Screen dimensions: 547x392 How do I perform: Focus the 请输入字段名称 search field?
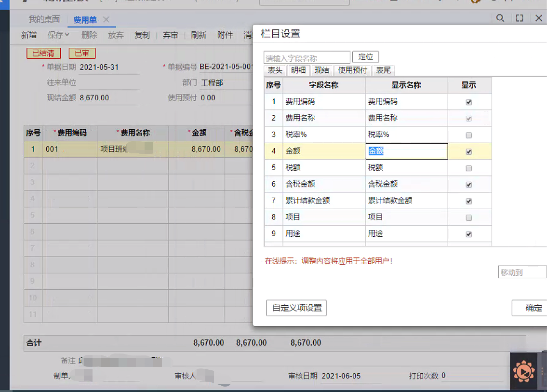(307, 57)
